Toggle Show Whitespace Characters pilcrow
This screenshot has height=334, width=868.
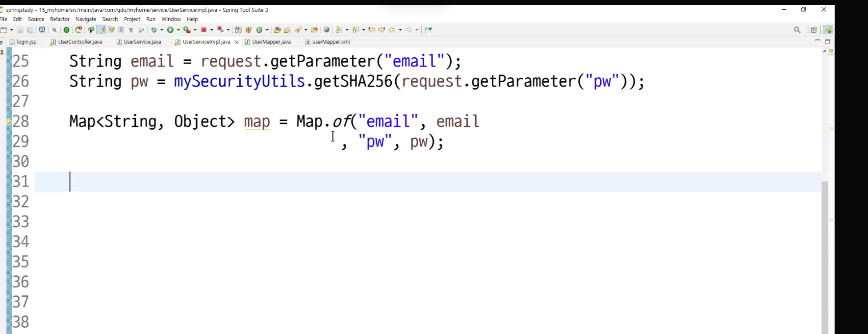tap(131, 30)
